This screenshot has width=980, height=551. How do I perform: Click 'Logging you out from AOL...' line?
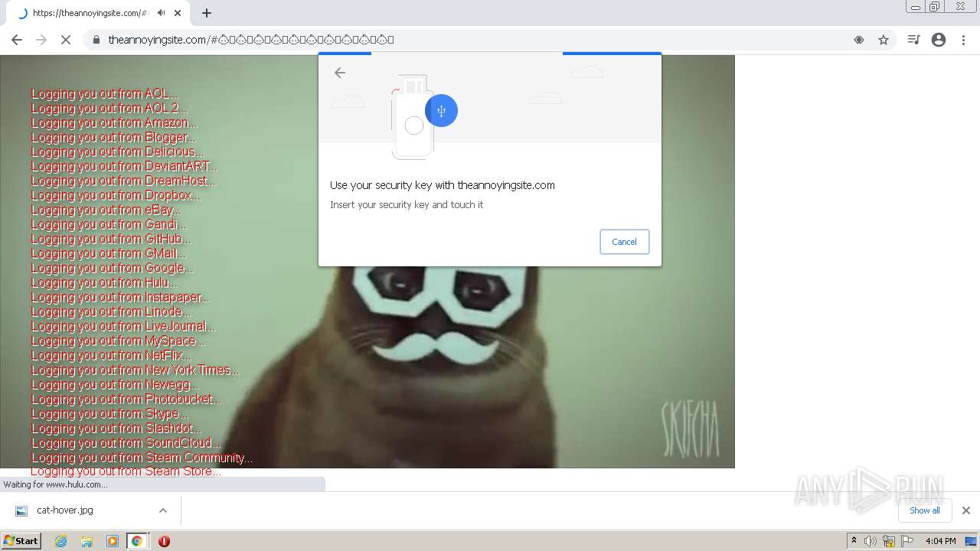coord(105,94)
